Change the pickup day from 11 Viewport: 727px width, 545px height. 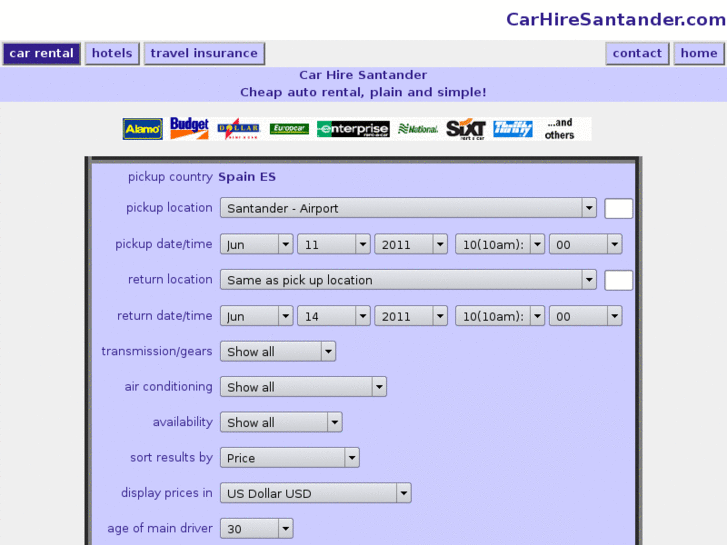click(333, 244)
